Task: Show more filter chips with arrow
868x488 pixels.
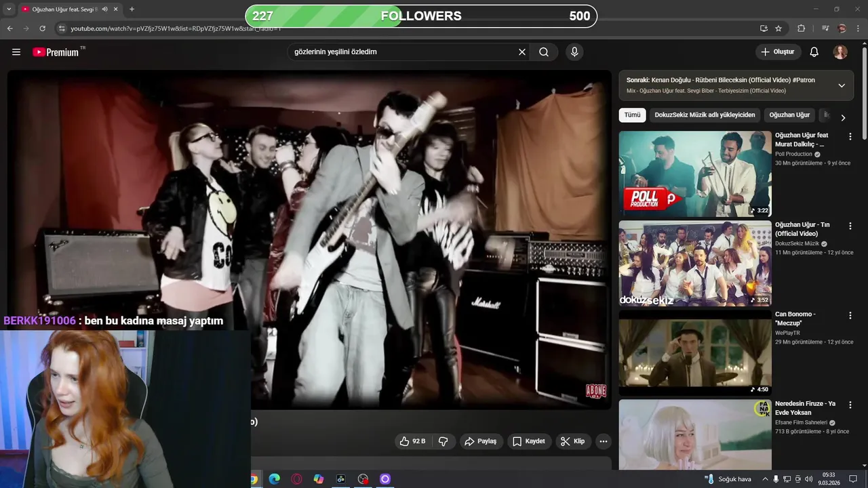Action: 843,117
